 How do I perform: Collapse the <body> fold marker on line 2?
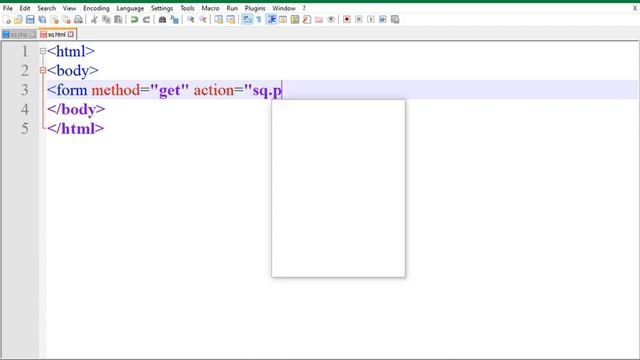coord(43,71)
